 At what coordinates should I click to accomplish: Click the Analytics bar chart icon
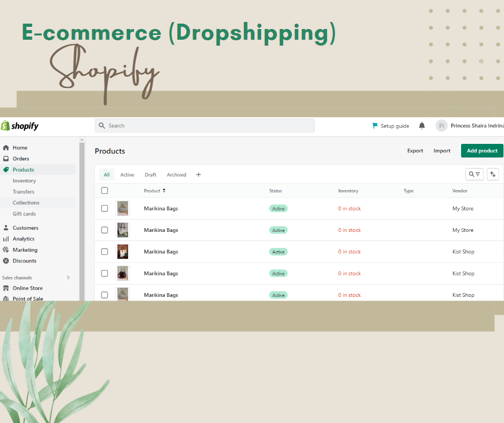pyautogui.click(x=6, y=239)
